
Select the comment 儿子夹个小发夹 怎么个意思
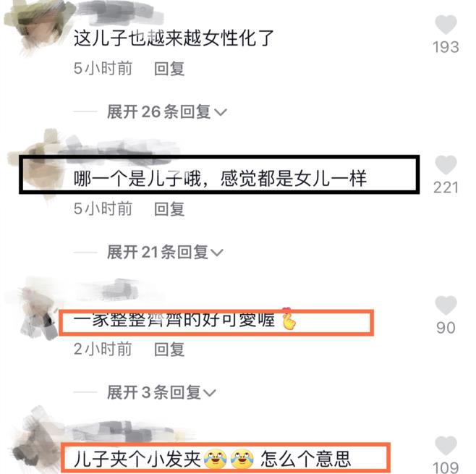(212, 459)
